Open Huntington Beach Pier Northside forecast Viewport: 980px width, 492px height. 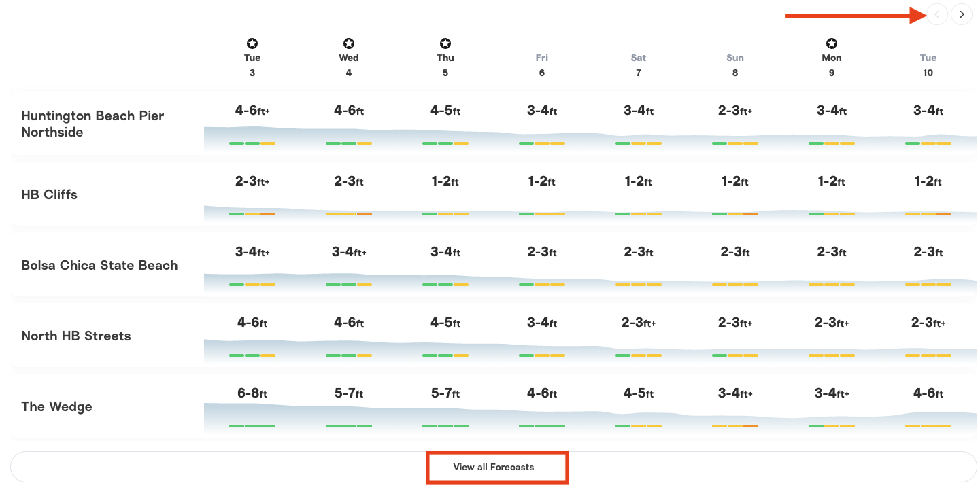point(92,124)
